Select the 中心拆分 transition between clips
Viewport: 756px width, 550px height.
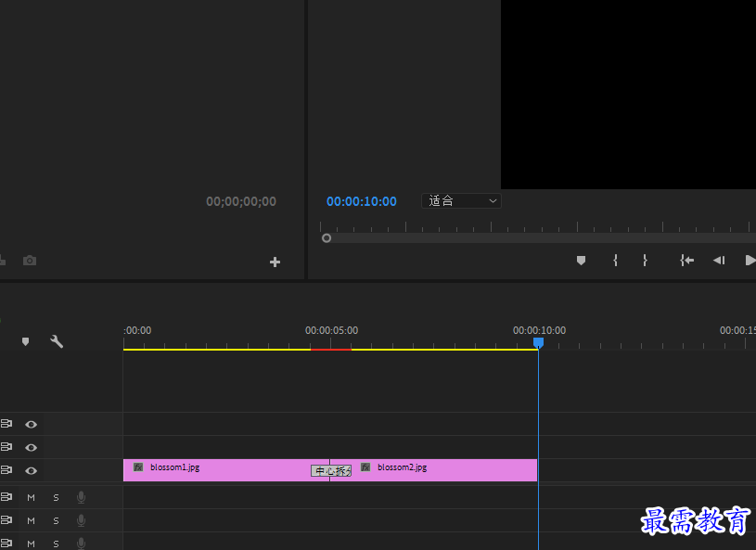pyautogui.click(x=331, y=471)
